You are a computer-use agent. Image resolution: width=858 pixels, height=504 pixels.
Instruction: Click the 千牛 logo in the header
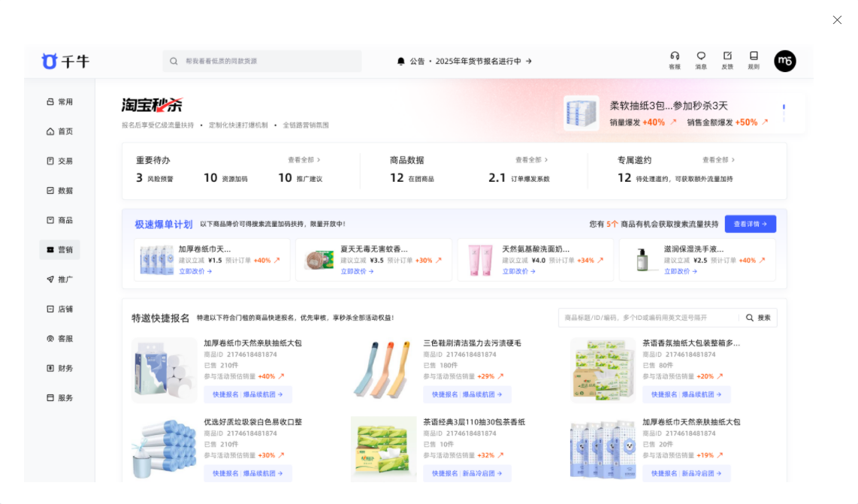tap(65, 62)
